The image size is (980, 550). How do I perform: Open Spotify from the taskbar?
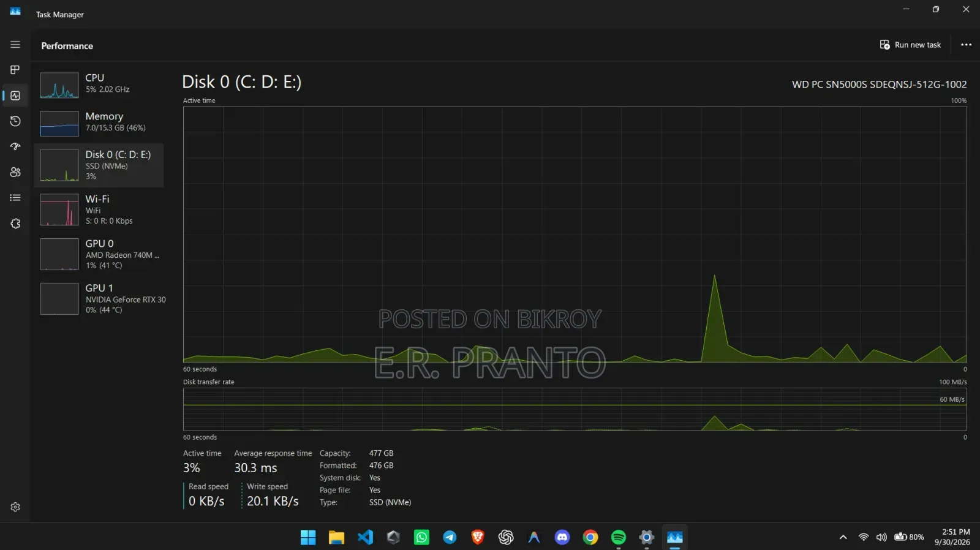[x=619, y=537]
